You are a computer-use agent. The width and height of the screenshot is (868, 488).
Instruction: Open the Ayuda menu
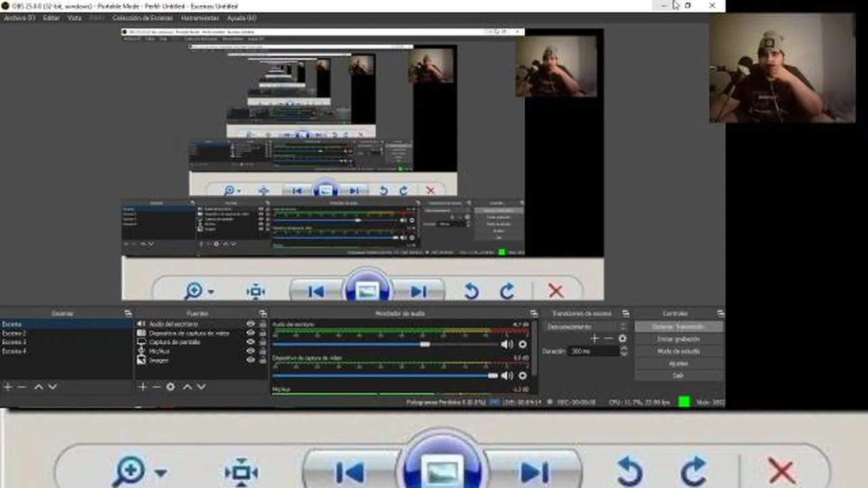[241, 18]
